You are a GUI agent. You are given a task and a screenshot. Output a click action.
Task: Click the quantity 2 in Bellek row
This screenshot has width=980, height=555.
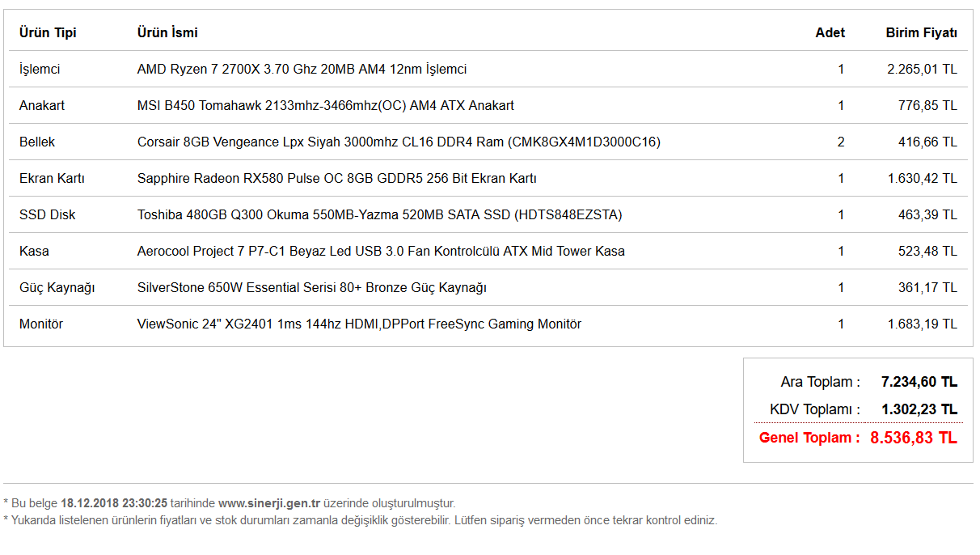click(841, 142)
